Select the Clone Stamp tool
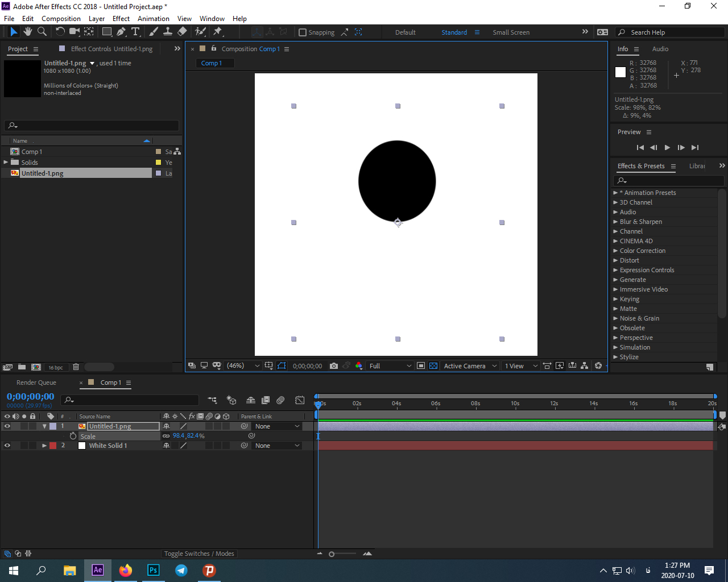728x582 pixels. click(168, 32)
